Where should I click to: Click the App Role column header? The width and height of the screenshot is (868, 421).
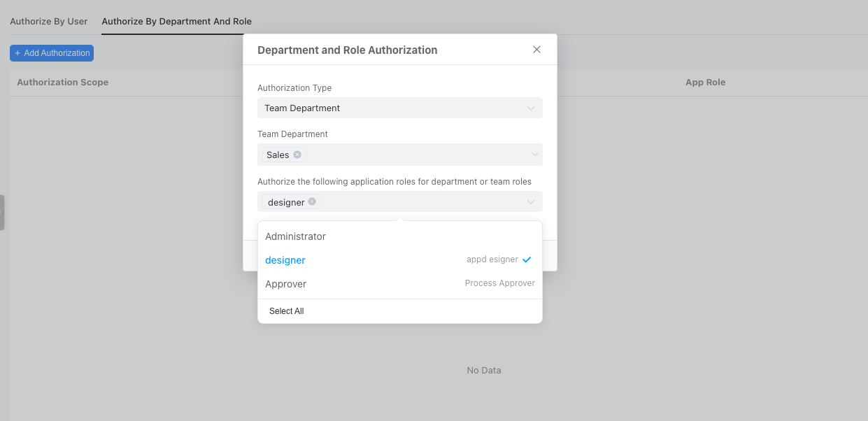coord(705,82)
